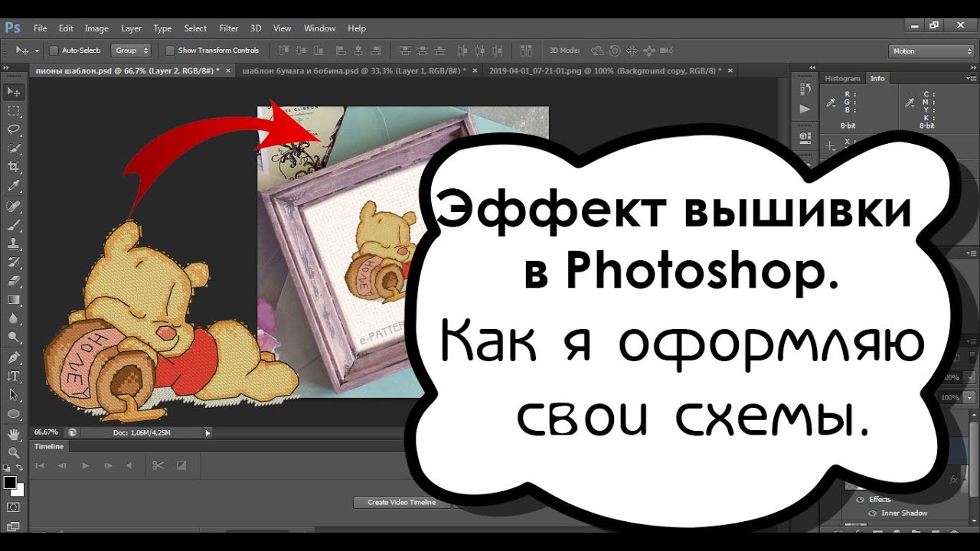This screenshot has height=551, width=980.
Task: Open the Info panel flyout menu
Action: [x=972, y=78]
